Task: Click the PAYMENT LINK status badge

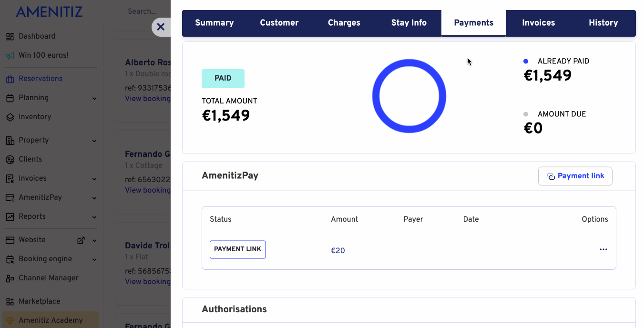Action: [x=238, y=249]
